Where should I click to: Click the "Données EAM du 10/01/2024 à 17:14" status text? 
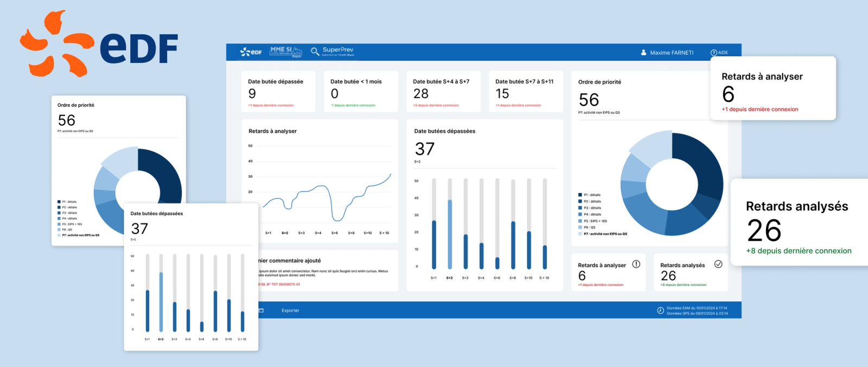tap(697, 308)
